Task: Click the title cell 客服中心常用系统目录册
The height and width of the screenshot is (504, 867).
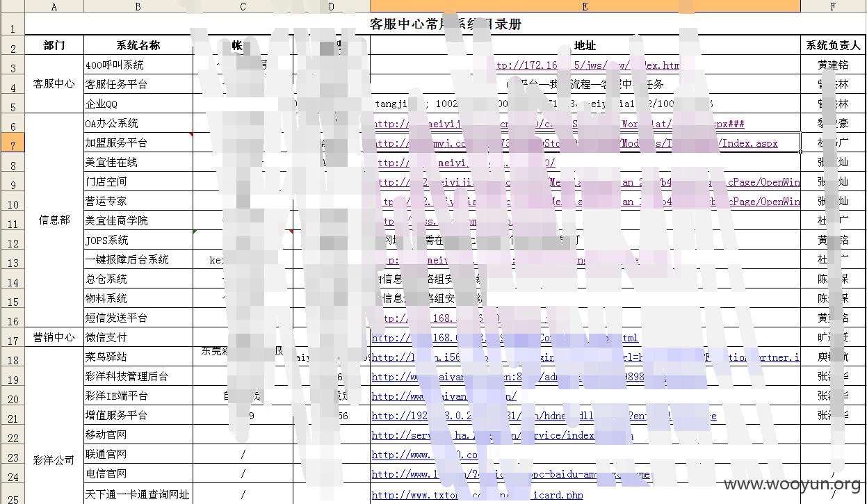Action: pos(445,24)
